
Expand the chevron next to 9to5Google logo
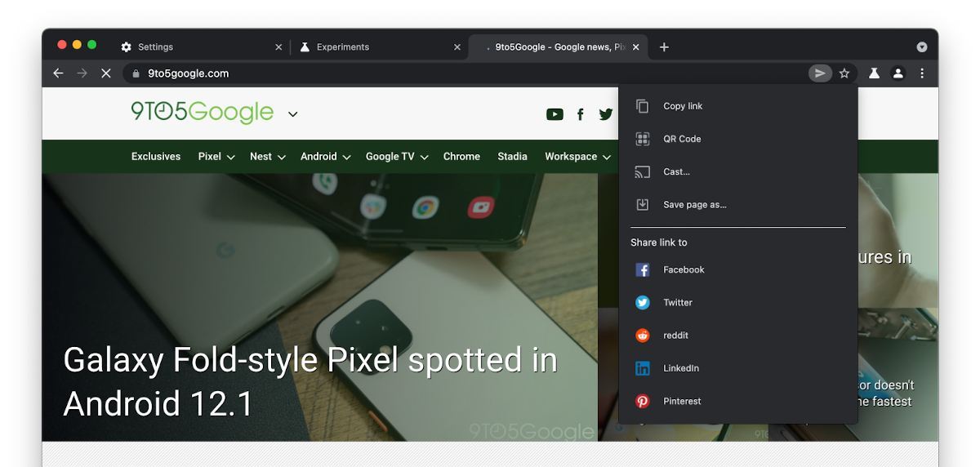(x=293, y=114)
